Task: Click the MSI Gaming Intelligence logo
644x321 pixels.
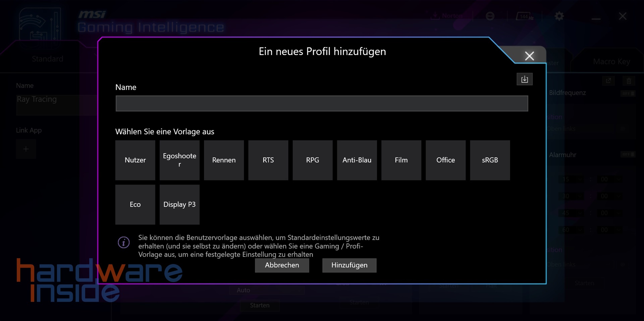Action: click(x=40, y=25)
